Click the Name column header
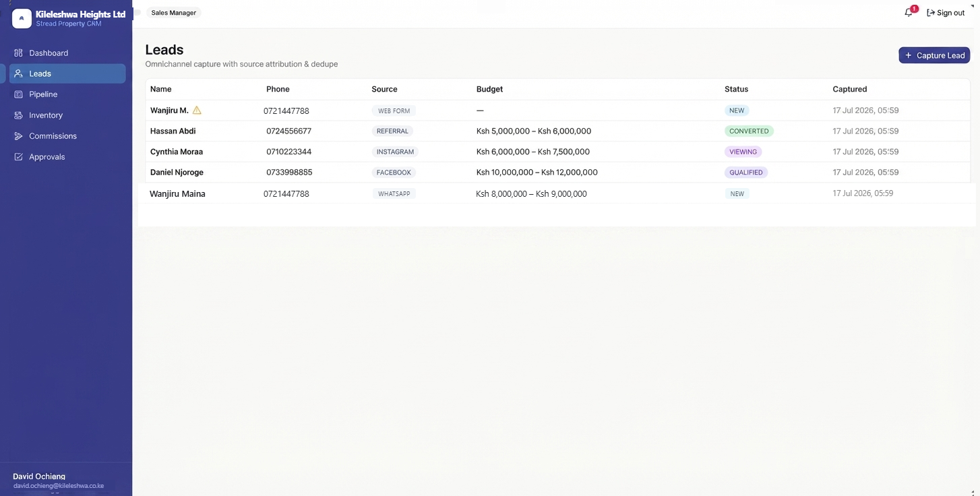 161,89
